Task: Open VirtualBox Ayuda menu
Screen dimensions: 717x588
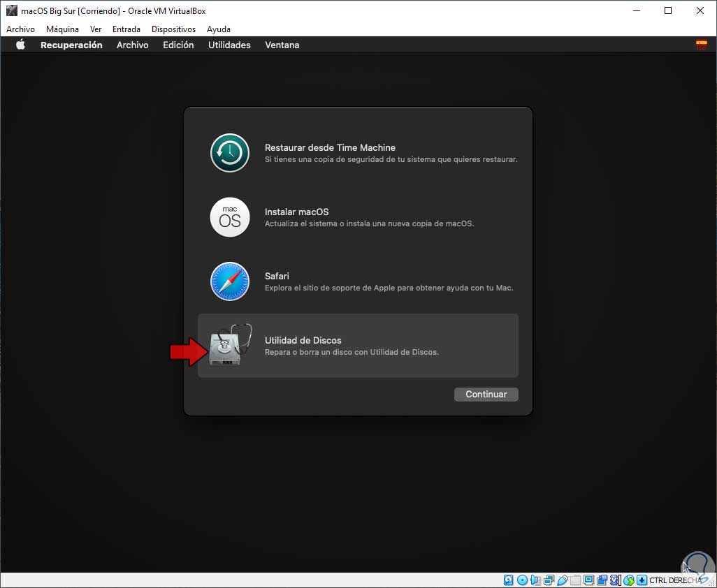Action: click(219, 29)
